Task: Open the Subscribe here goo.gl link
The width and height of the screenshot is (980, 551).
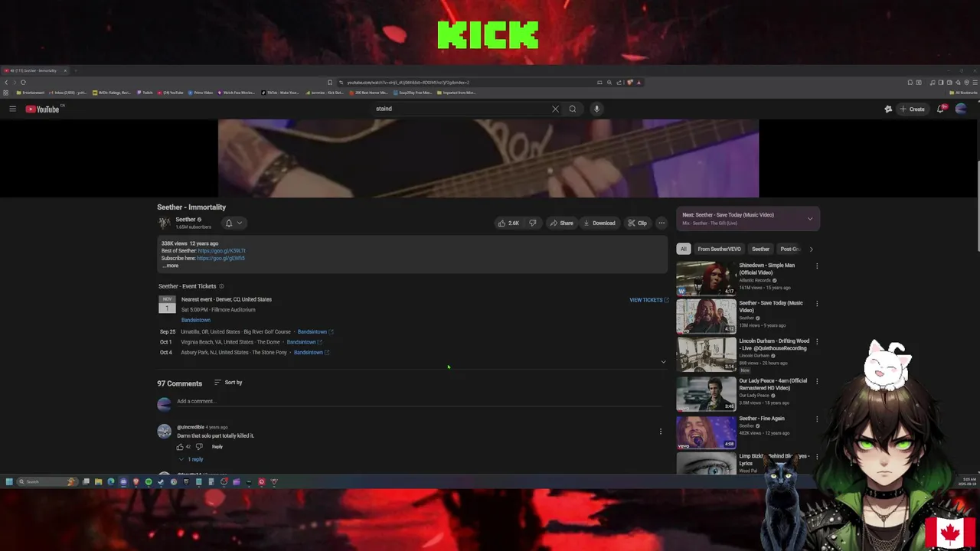Action: pyautogui.click(x=220, y=258)
